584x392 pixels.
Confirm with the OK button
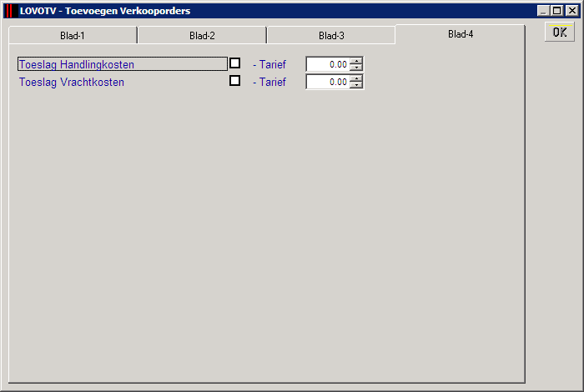(560, 32)
